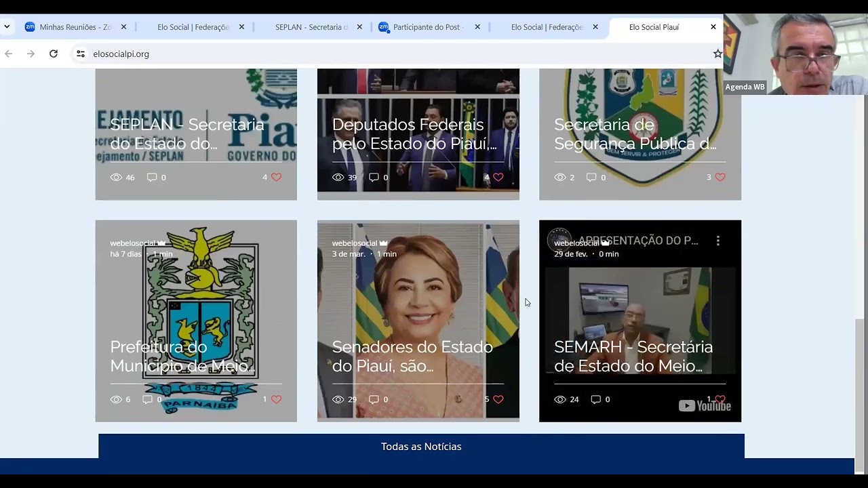The width and height of the screenshot is (868, 488).
Task: Close the first Elo Social | Federação tab
Action: pyautogui.click(x=241, y=27)
